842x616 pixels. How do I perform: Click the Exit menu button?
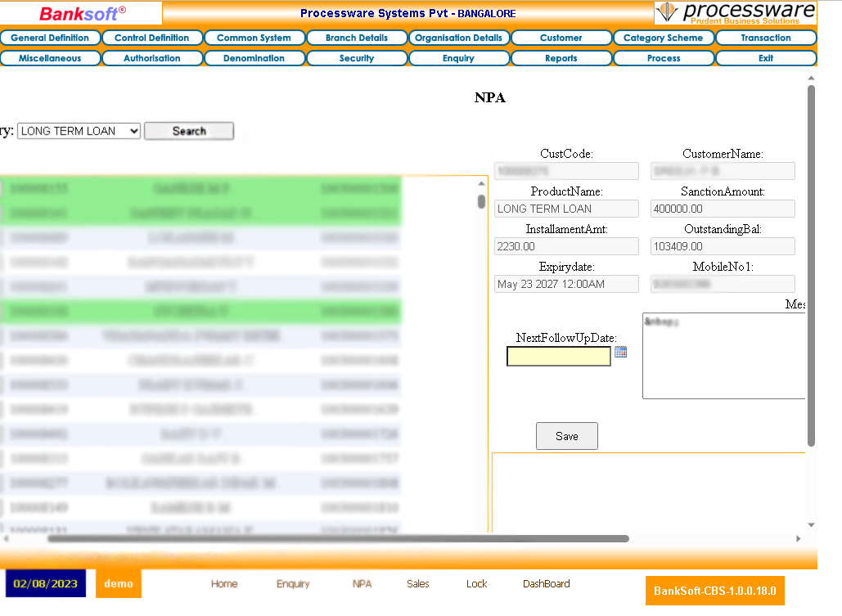click(x=766, y=58)
